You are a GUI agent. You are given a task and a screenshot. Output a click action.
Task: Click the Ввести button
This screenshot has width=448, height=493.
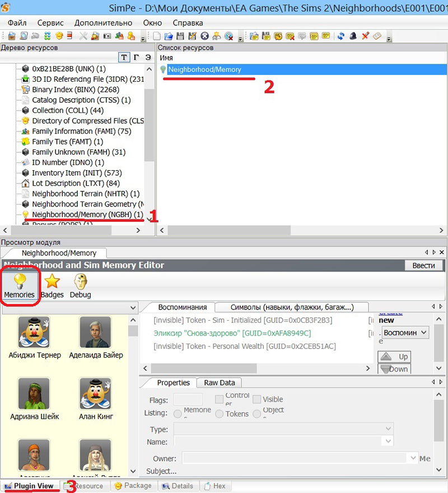(x=423, y=265)
